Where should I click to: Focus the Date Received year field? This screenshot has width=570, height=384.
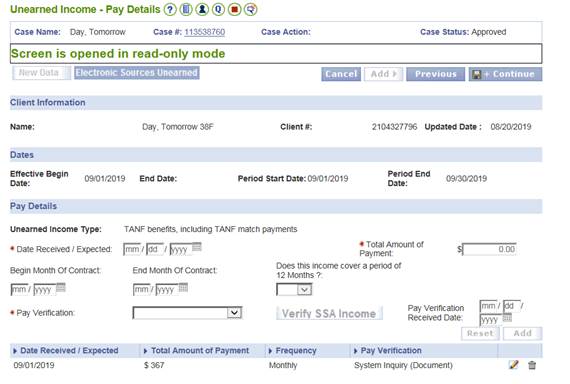pyautogui.click(x=181, y=249)
